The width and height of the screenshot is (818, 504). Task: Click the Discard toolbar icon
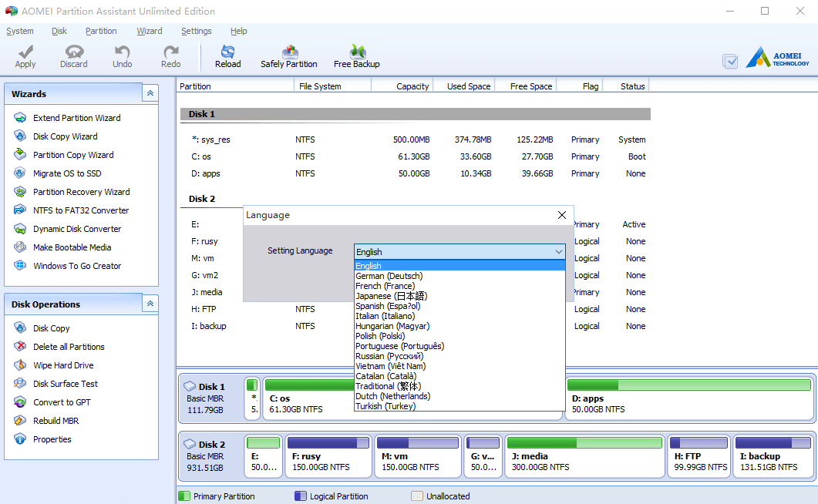tap(74, 52)
